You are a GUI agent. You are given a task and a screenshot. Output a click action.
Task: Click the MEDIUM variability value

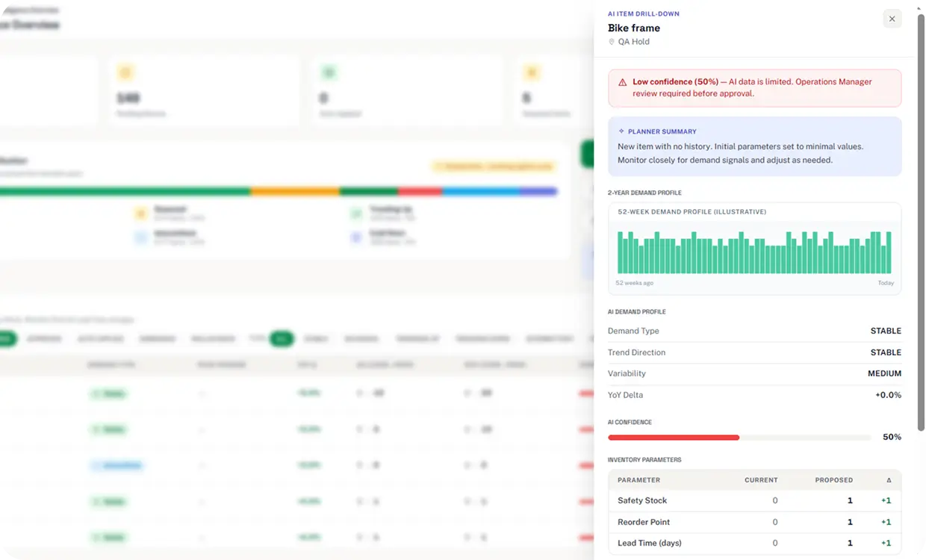point(884,373)
